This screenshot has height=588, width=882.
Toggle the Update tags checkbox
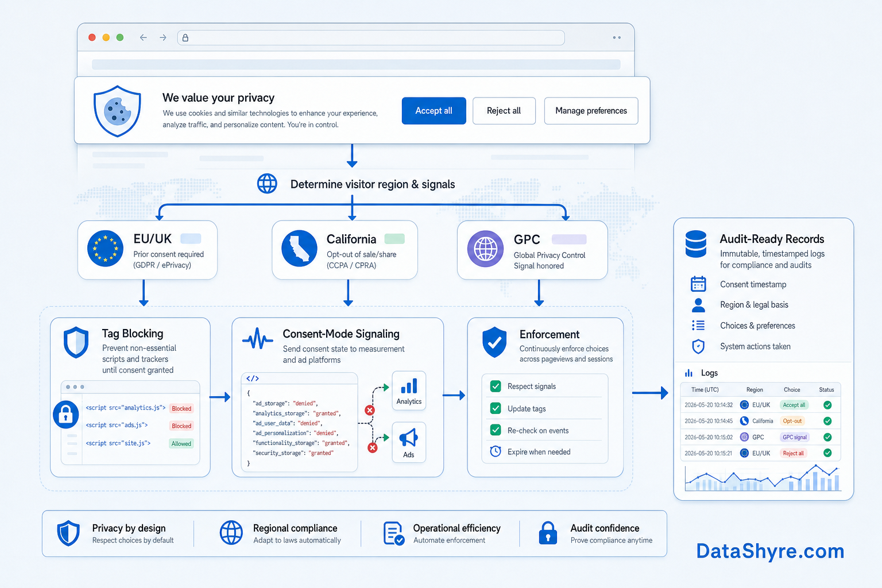(496, 408)
